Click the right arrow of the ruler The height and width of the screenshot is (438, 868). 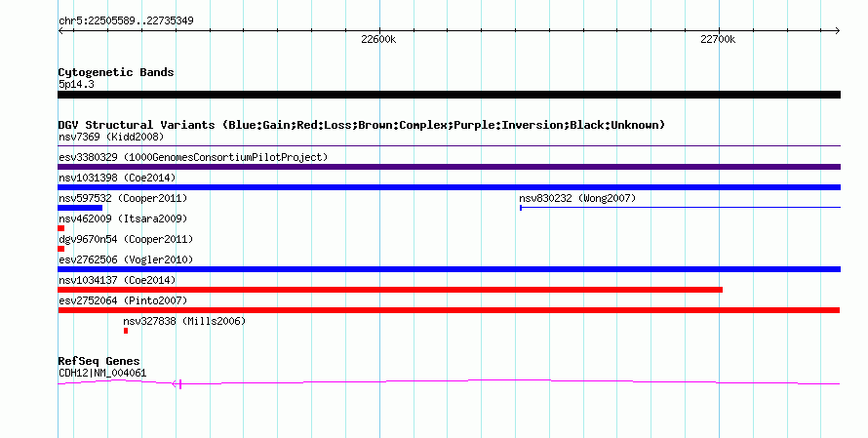pos(838,31)
